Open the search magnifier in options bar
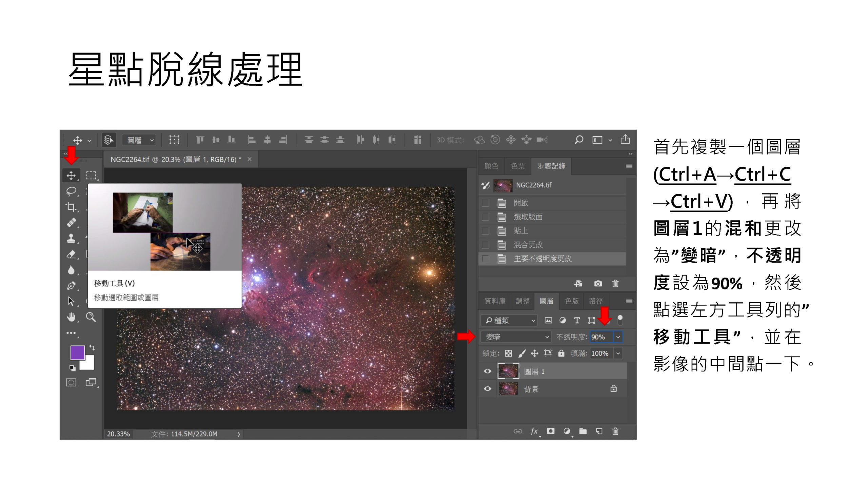 [x=579, y=140]
